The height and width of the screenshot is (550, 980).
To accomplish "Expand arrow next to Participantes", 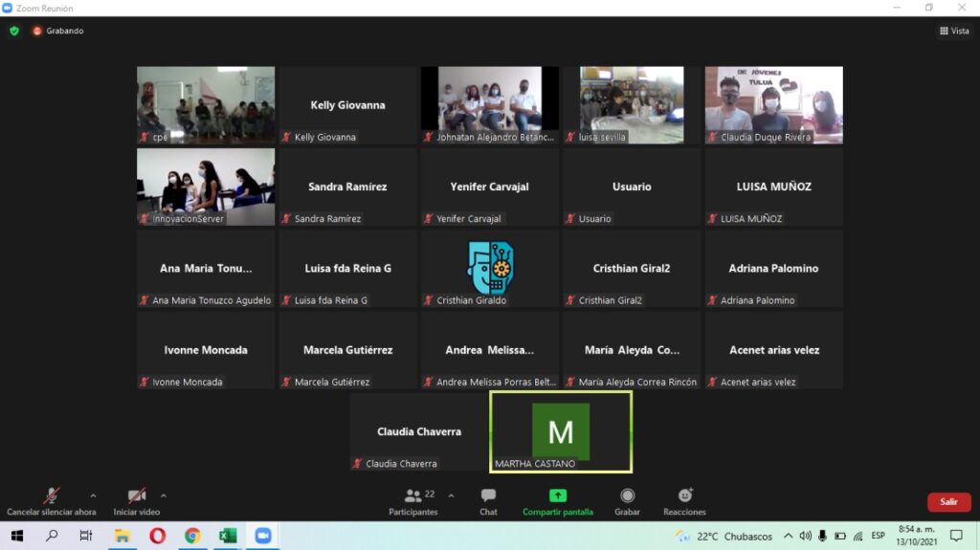I will pyautogui.click(x=452, y=495).
